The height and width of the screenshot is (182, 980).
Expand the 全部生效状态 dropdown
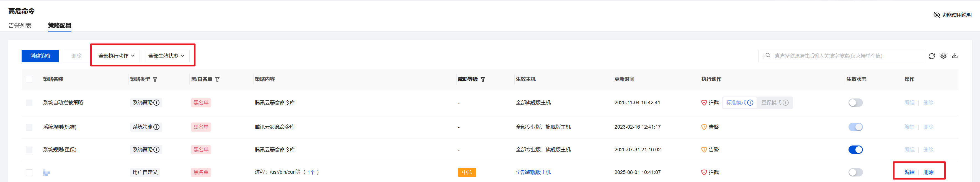click(166, 56)
